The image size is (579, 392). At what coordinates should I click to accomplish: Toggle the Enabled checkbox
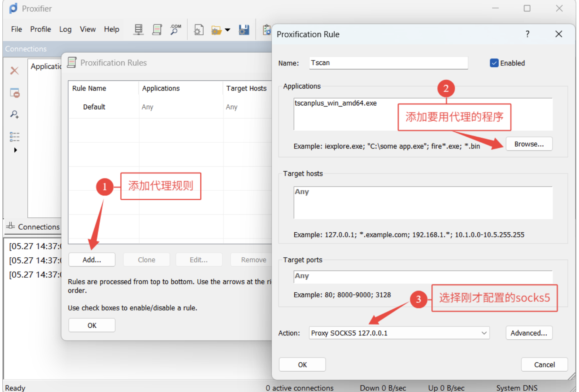(494, 63)
